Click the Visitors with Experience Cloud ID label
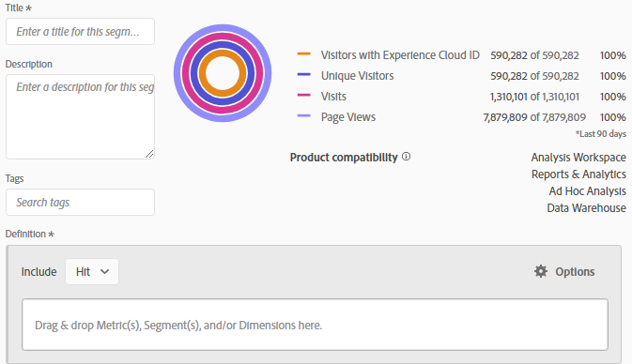 (400, 55)
